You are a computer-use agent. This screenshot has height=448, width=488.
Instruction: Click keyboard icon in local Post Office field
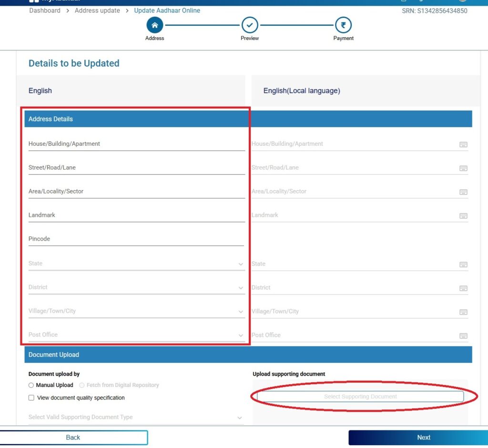click(463, 336)
